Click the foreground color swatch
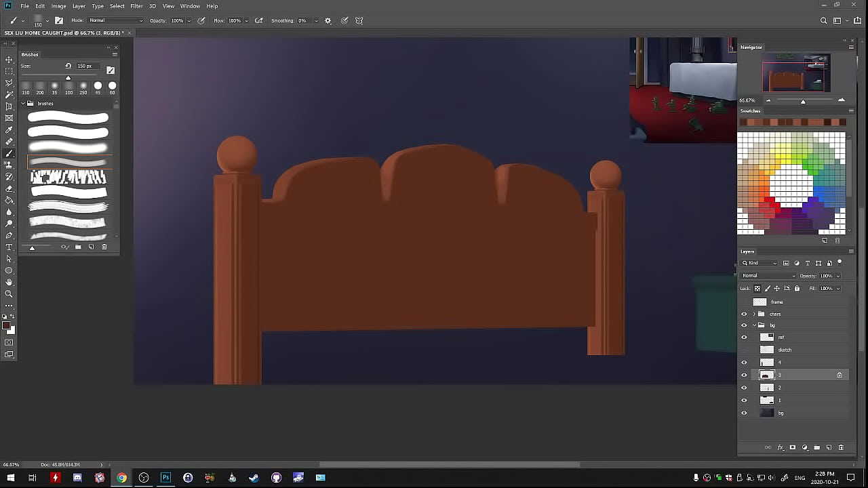This screenshot has width=868, height=488. [6, 327]
